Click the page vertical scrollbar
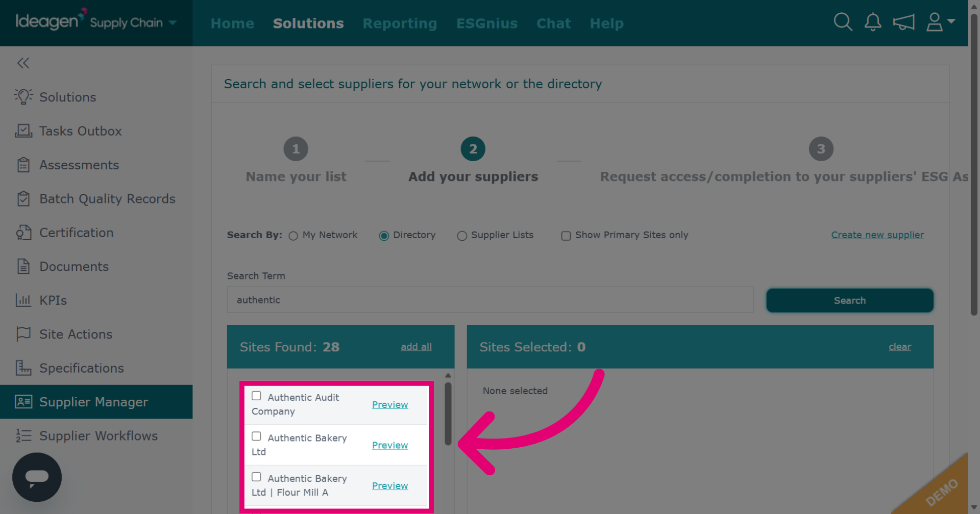The image size is (980, 514). pyautogui.click(x=974, y=164)
